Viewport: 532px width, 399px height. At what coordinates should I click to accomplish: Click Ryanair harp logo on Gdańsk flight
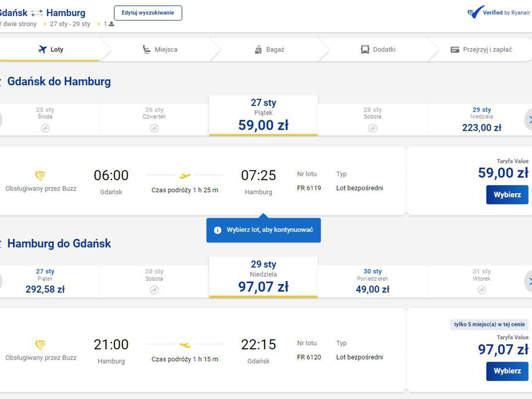tap(40, 175)
